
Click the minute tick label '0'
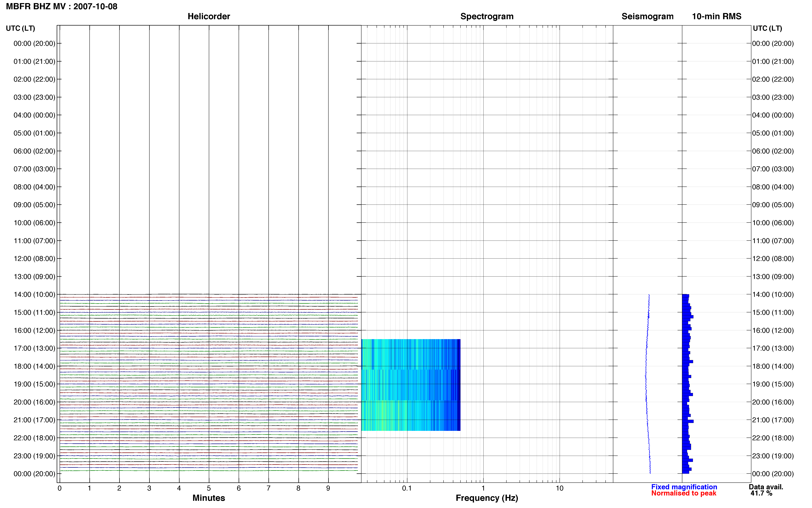59,488
